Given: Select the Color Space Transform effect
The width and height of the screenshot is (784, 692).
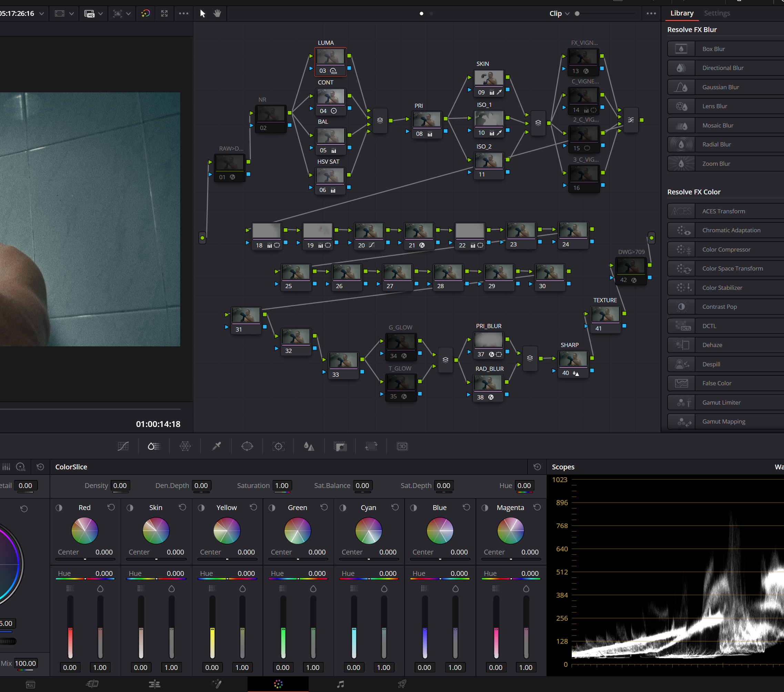Looking at the screenshot, I should pos(732,268).
